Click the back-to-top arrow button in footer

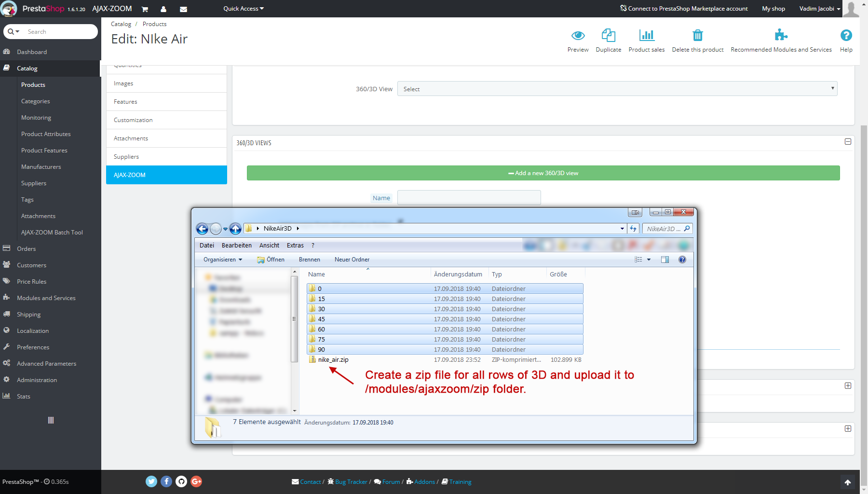847,482
